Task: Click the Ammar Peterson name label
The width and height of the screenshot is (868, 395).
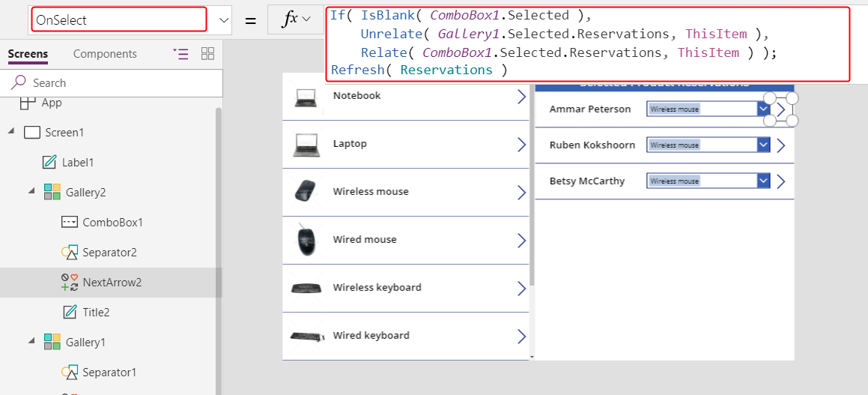Action: pos(590,109)
